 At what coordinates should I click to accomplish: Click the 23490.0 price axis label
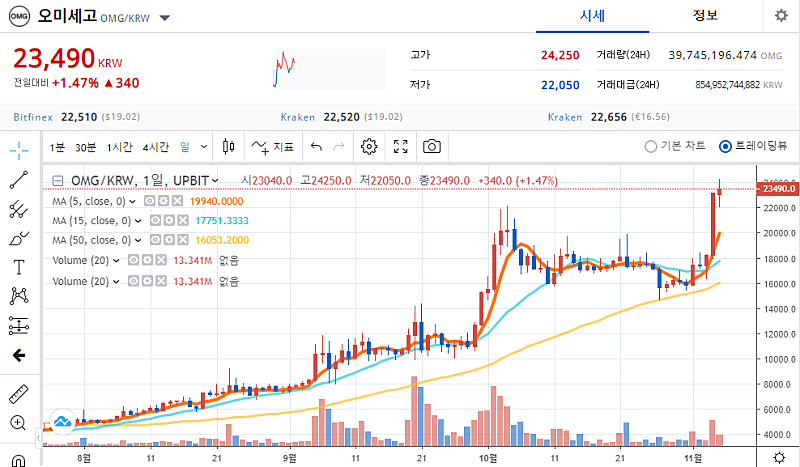pos(778,189)
